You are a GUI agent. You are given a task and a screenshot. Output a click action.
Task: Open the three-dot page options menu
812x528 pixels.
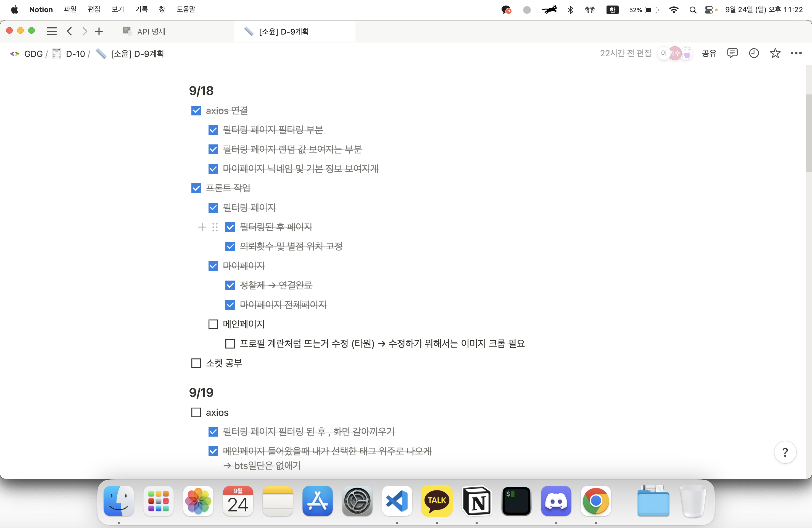tap(796, 53)
